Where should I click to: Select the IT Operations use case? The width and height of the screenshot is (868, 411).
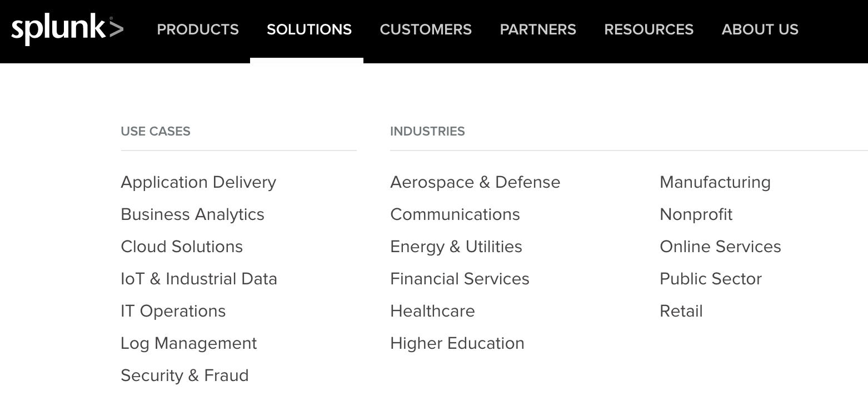click(173, 310)
